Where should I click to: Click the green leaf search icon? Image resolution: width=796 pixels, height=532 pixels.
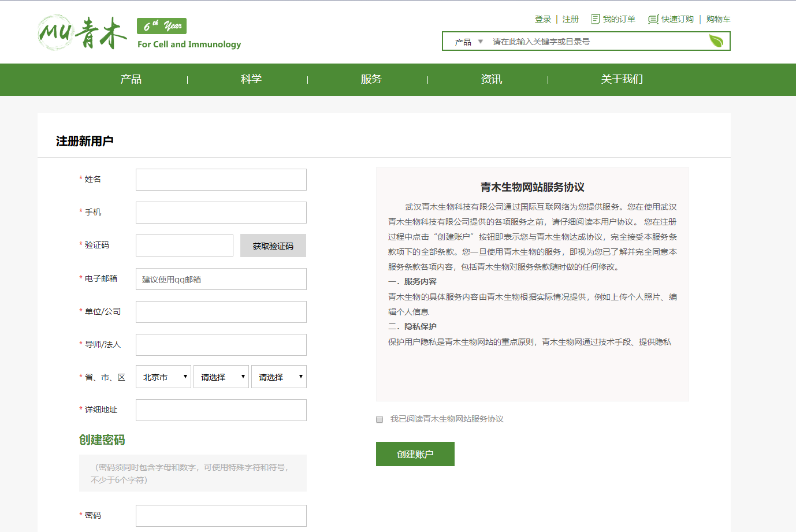[x=716, y=41]
